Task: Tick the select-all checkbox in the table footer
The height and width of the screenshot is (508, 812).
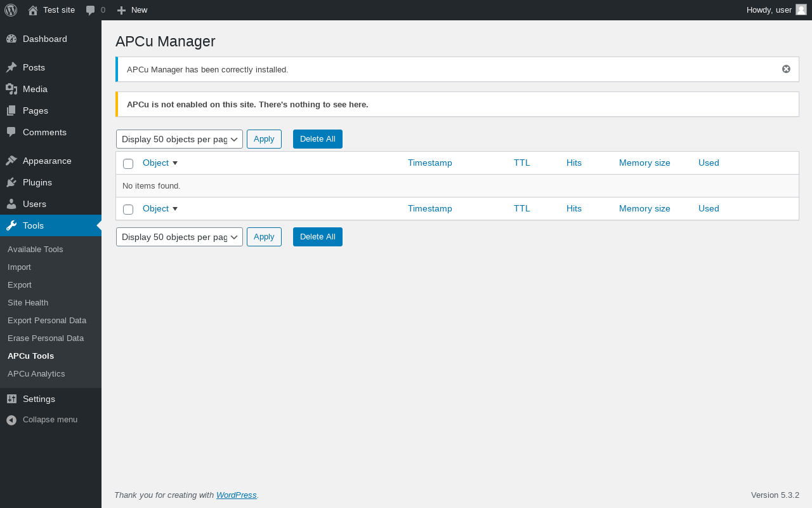Action: coord(128,210)
